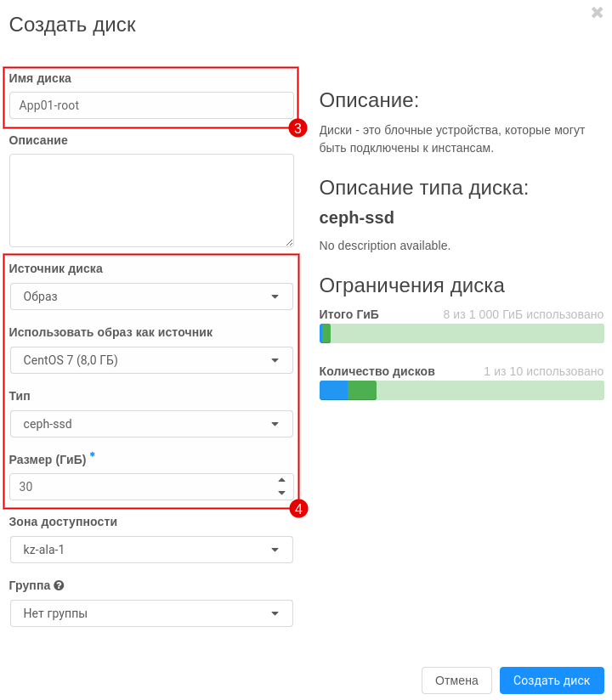Click the Создать диск blue button

coord(552,680)
